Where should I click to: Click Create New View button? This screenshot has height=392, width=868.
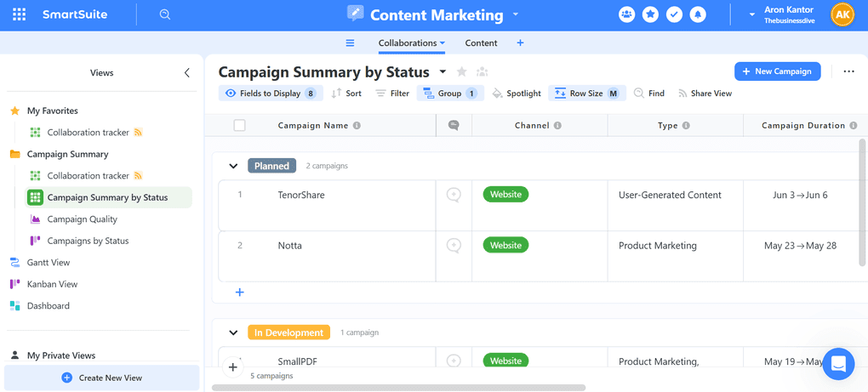click(102, 378)
